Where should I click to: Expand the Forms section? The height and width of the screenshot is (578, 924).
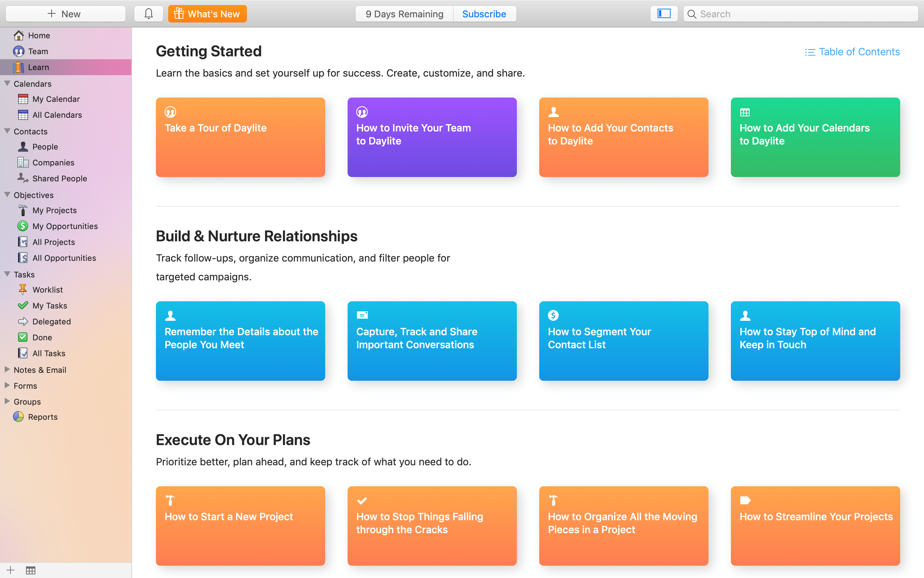(x=7, y=385)
